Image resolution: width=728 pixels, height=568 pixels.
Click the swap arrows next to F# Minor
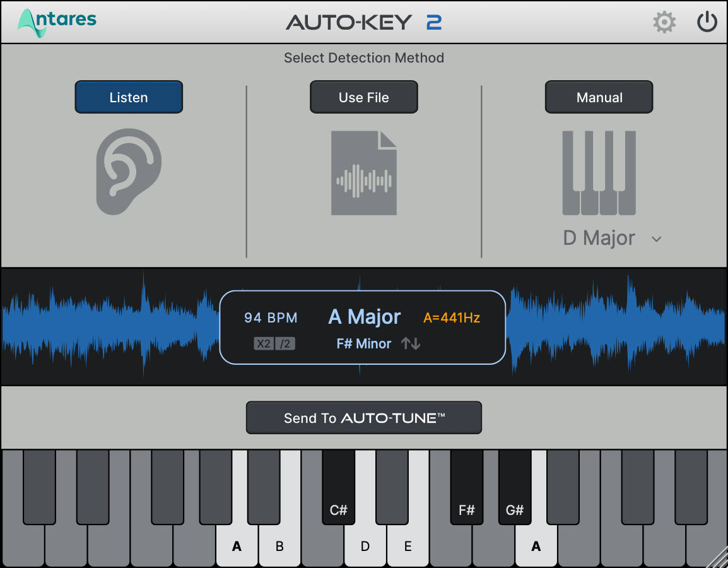[x=410, y=343]
